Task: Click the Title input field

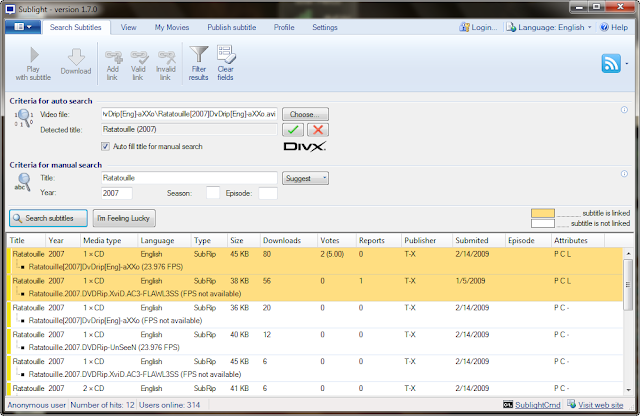Action: click(x=189, y=178)
